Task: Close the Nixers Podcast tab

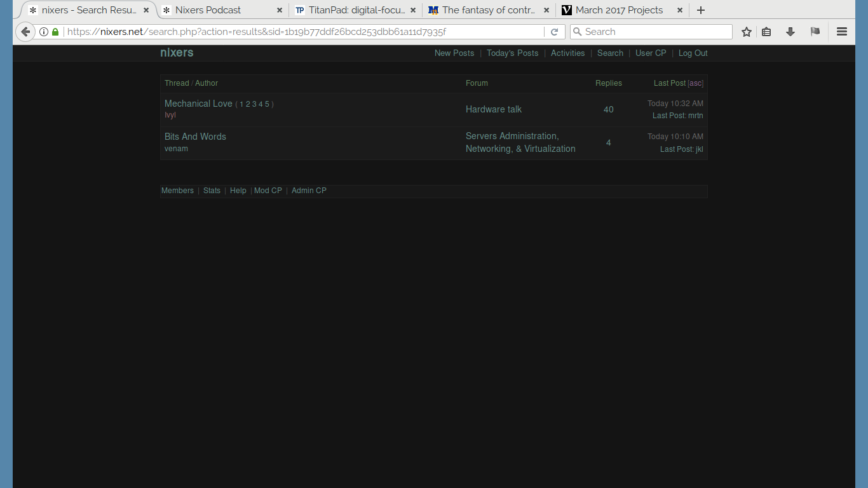Action: [x=280, y=10]
